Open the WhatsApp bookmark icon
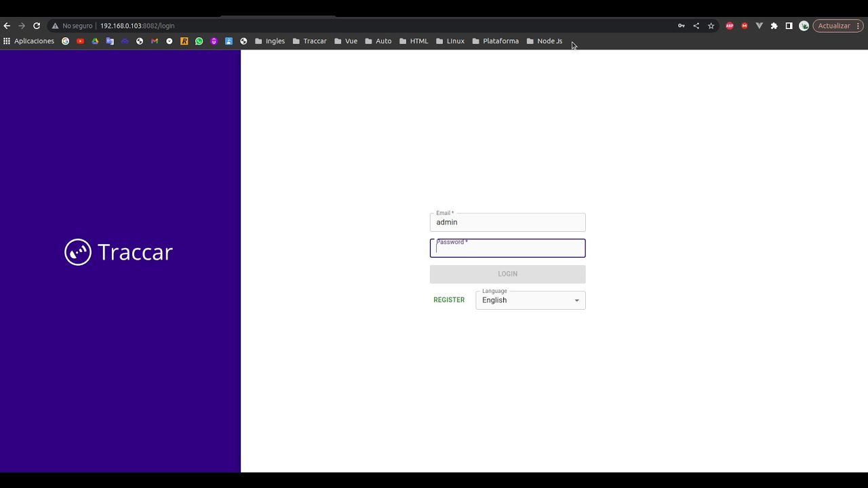This screenshot has width=868, height=488. (x=199, y=41)
